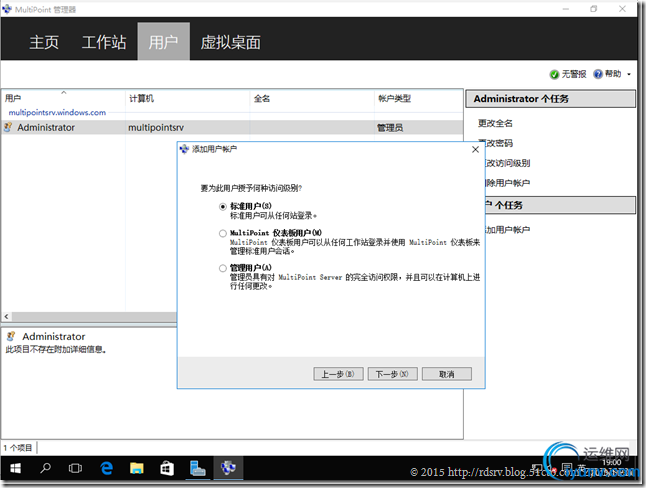
Task: Click the 取消 button in dialog
Action: 447,374
